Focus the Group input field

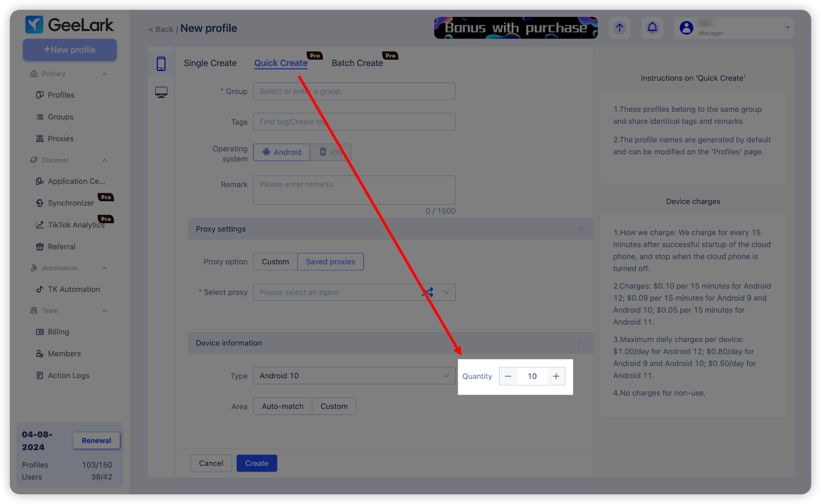click(x=354, y=91)
